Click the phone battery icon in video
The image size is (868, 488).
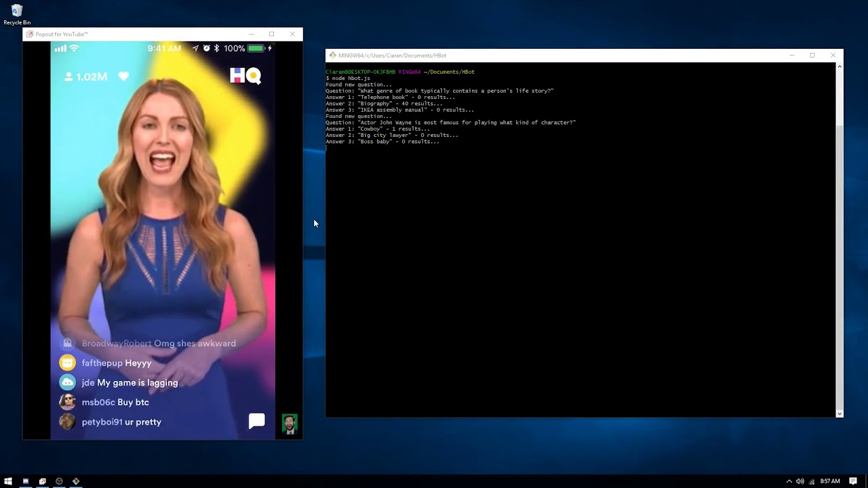point(256,48)
